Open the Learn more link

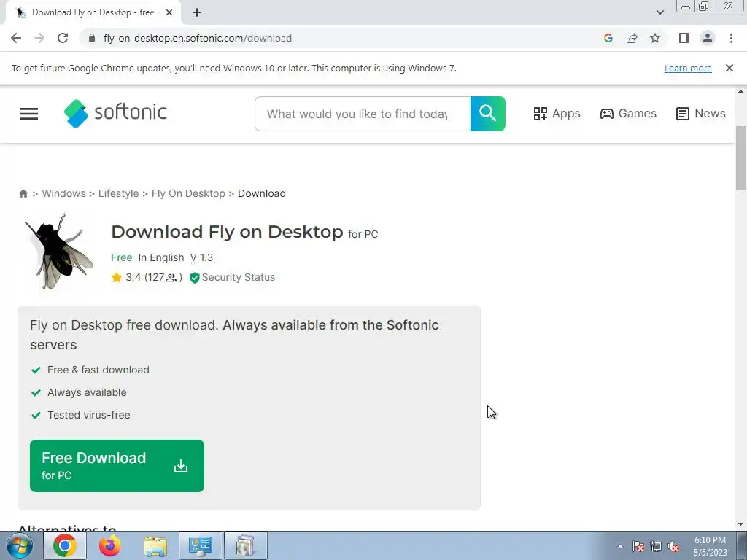pyautogui.click(x=688, y=68)
